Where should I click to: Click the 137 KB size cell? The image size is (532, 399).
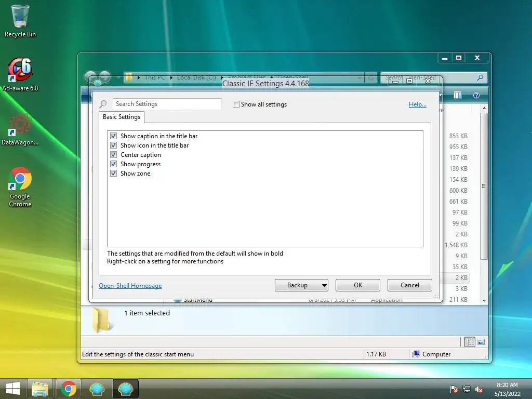[x=458, y=158]
